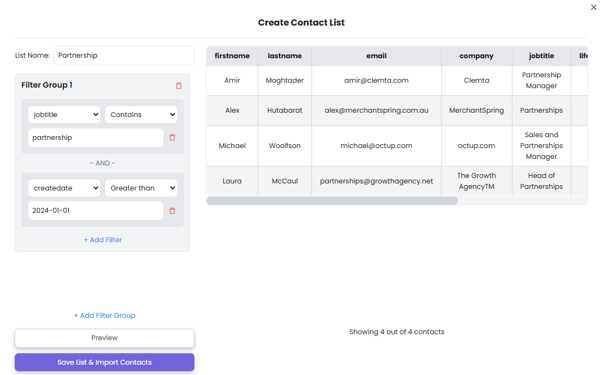Click the email column header
The width and height of the screenshot is (605, 375).
click(x=376, y=56)
